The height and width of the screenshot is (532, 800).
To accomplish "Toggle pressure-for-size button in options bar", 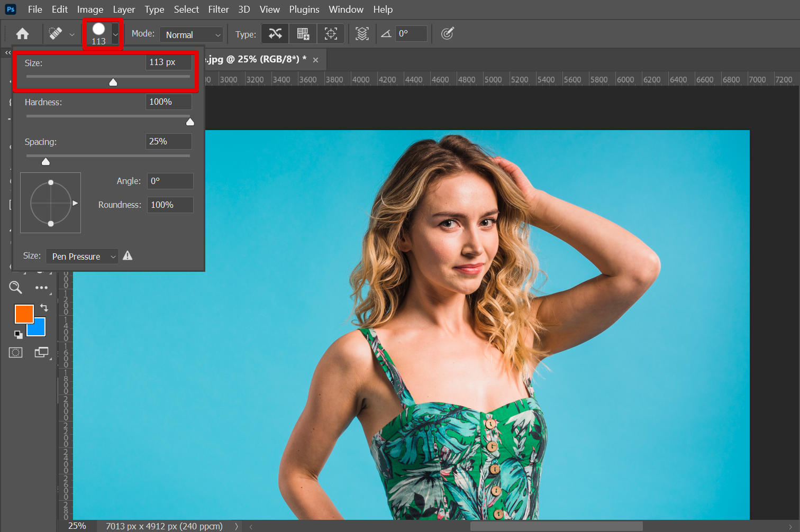I will (x=447, y=34).
